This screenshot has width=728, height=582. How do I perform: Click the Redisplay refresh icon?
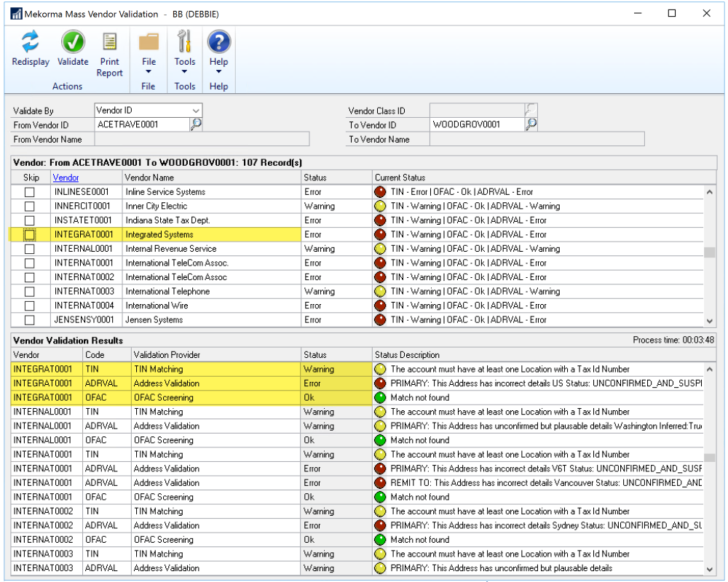[x=31, y=42]
